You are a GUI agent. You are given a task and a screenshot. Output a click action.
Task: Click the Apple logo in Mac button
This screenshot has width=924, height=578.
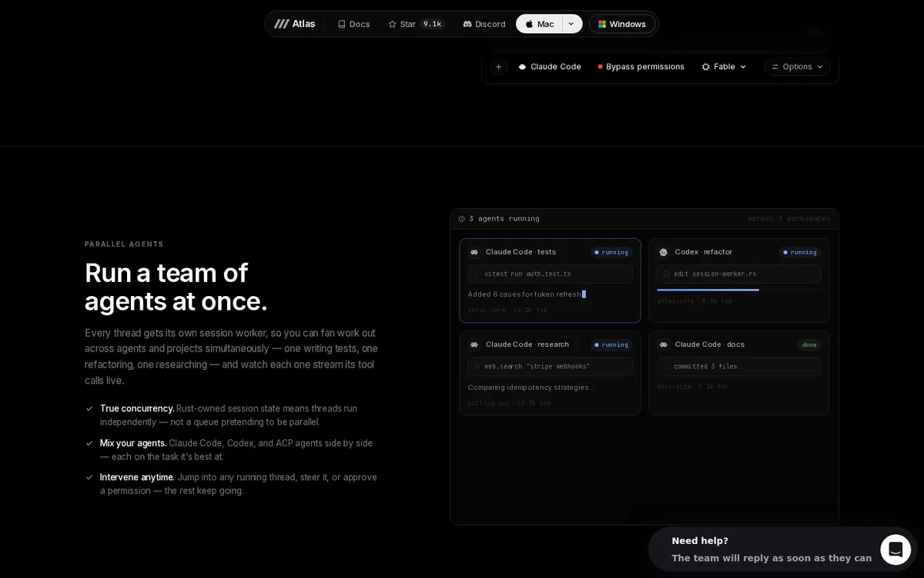tap(529, 24)
